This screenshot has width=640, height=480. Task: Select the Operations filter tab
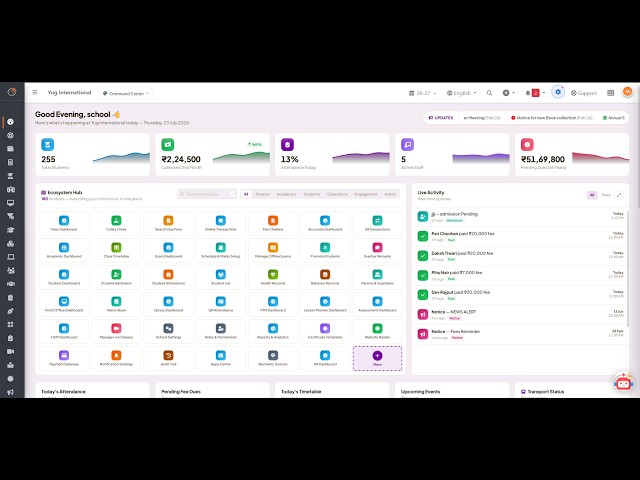pyautogui.click(x=337, y=194)
